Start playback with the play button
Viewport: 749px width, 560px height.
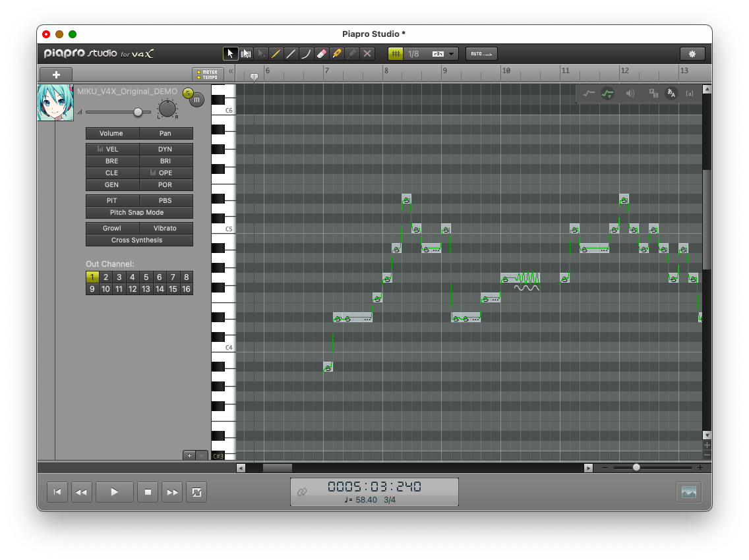(x=114, y=493)
